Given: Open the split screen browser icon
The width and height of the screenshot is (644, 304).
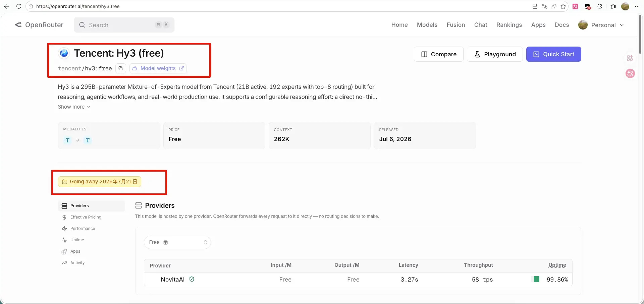Looking at the screenshot, I should 535,6.
